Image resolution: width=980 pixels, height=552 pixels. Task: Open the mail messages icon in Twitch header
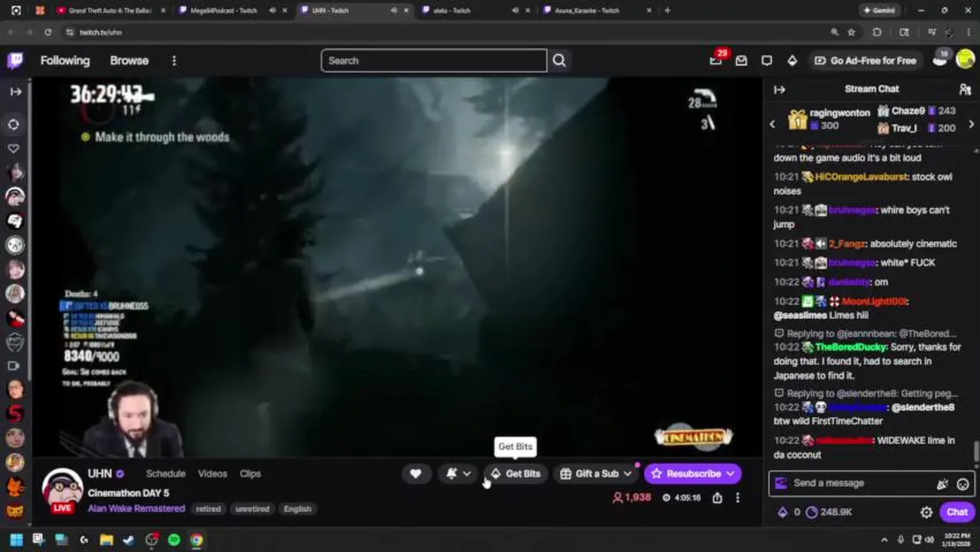[x=741, y=61]
